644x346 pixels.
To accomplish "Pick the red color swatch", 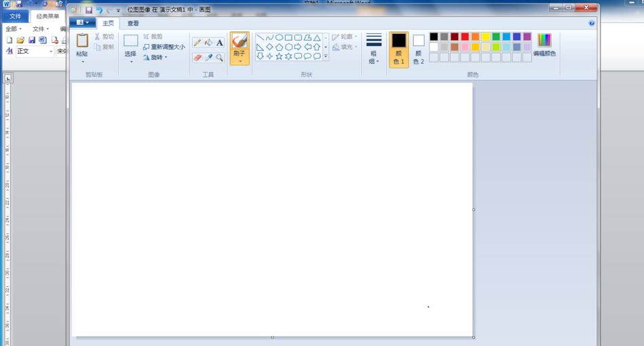I will tap(465, 37).
